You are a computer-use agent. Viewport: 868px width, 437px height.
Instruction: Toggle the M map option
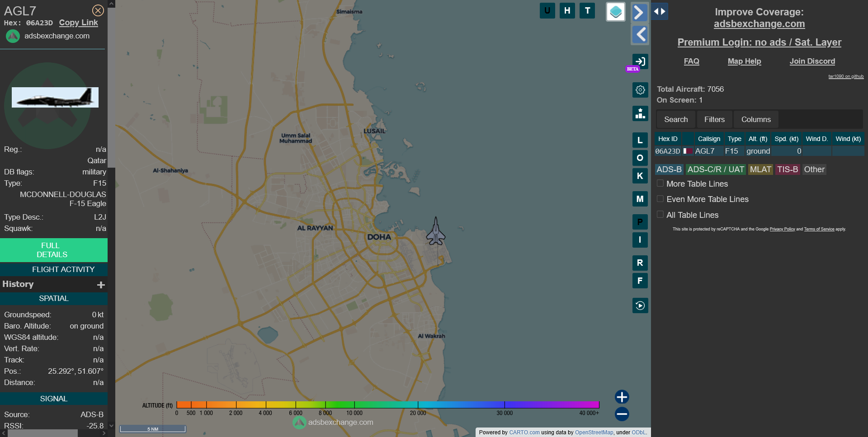640,199
